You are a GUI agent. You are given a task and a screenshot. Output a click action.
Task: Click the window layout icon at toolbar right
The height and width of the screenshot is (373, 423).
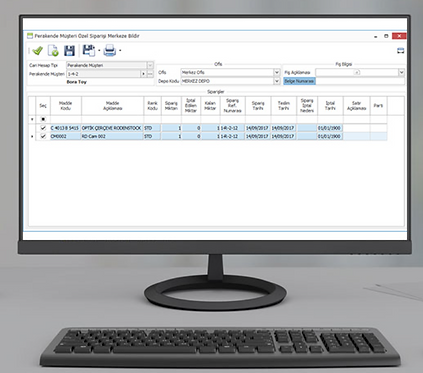coord(400,51)
